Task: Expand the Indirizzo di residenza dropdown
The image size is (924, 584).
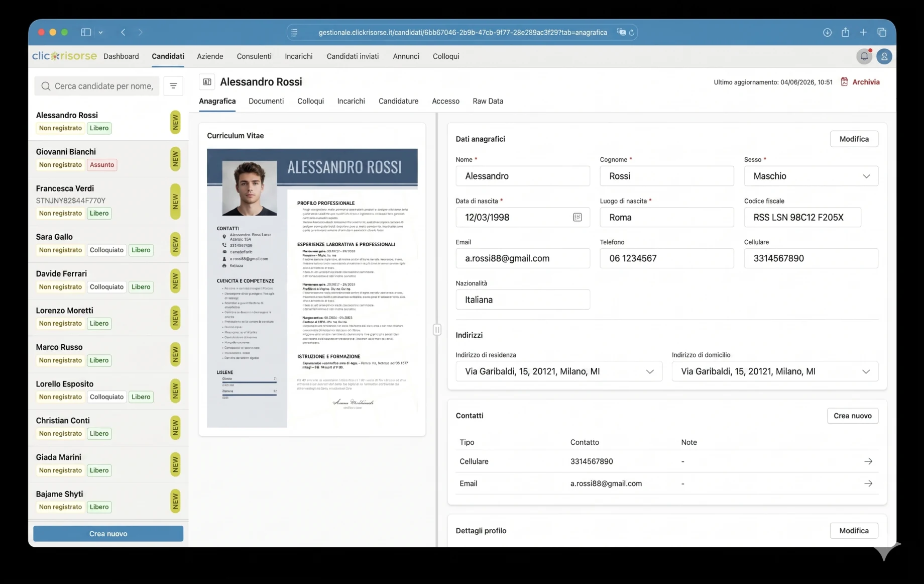Action: pyautogui.click(x=559, y=371)
